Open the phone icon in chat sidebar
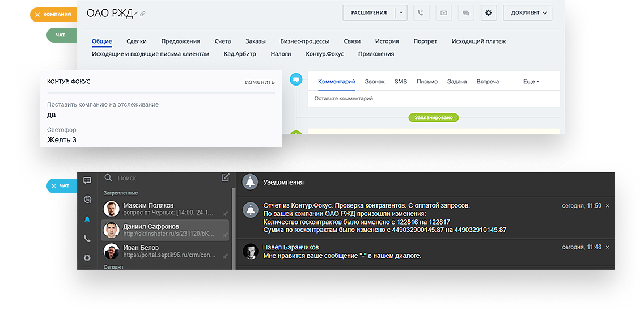The width and height of the screenshot is (644, 309). [87, 239]
